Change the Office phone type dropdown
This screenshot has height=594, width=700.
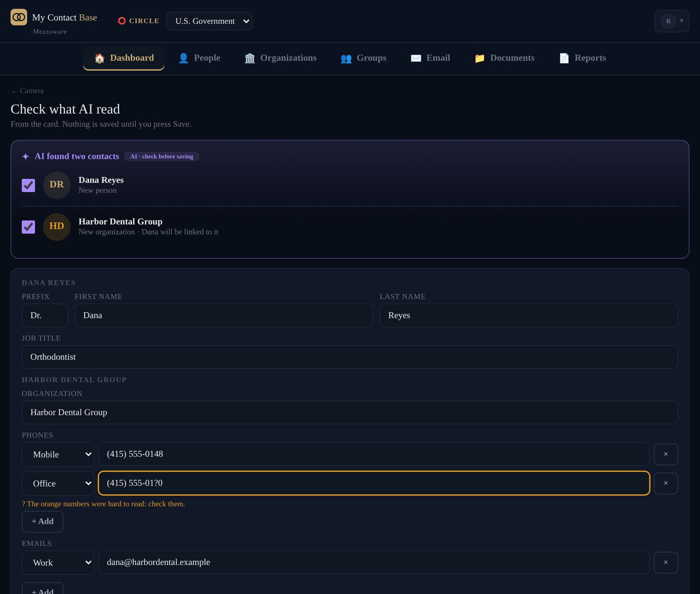[x=58, y=483]
